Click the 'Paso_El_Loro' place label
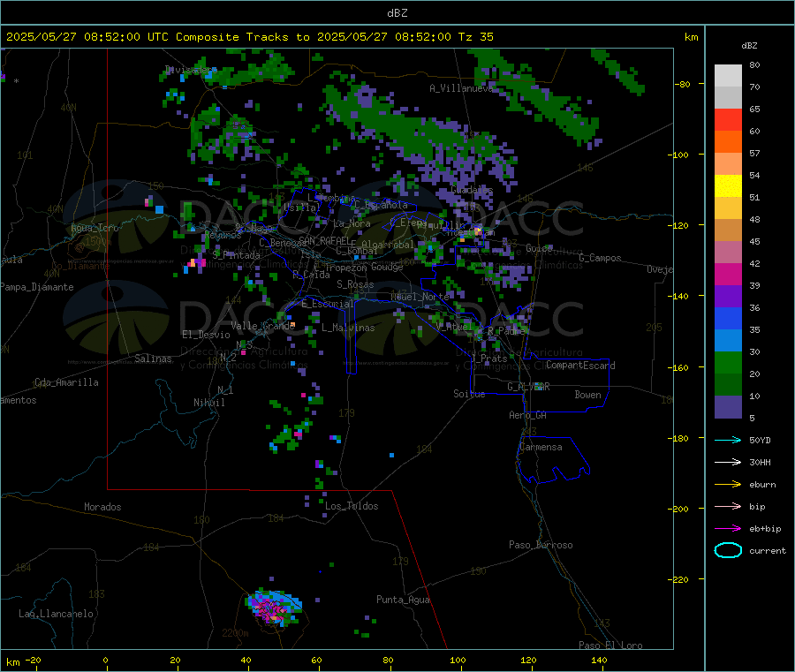The height and width of the screenshot is (672, 795). pos(610,646)
